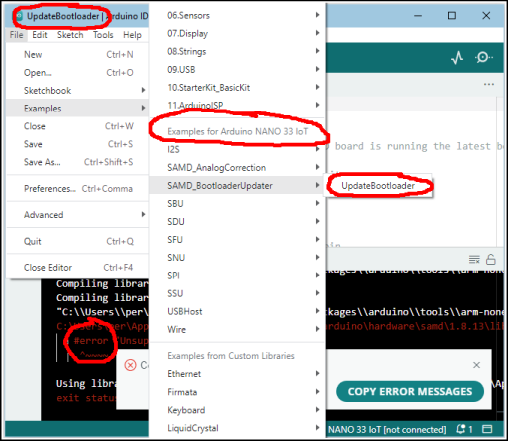508x441 pixels.
Task: Click COPY ERROR MESSAGES button
Action: pos(410,391)
